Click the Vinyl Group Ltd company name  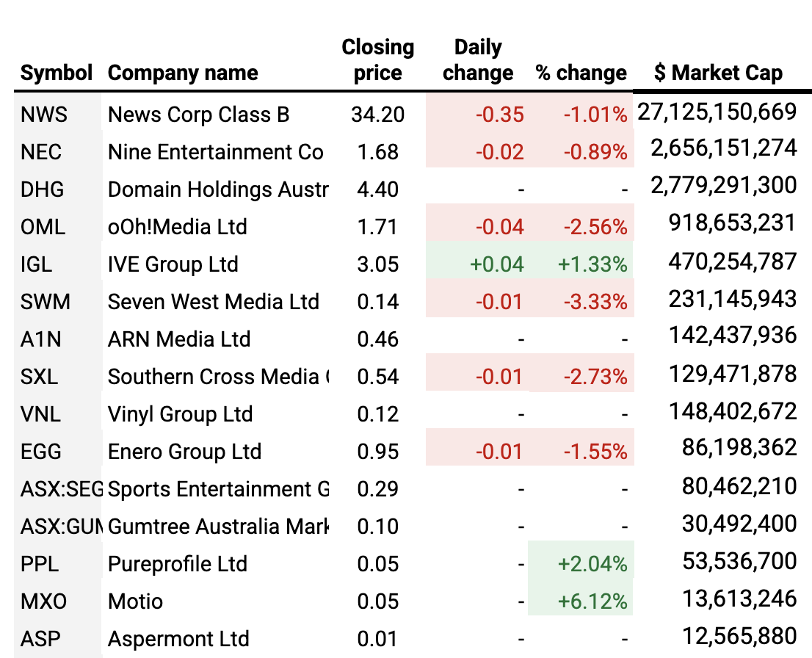180,414
